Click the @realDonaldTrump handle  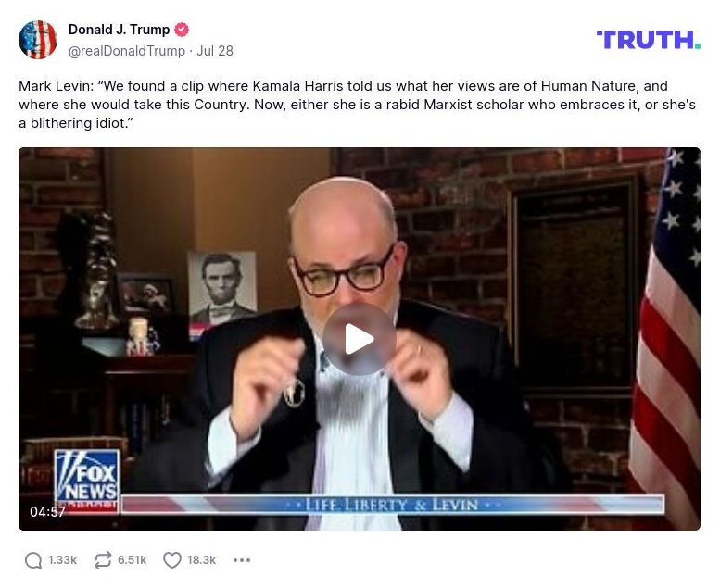pyautogui.click(x=127, y=51)
